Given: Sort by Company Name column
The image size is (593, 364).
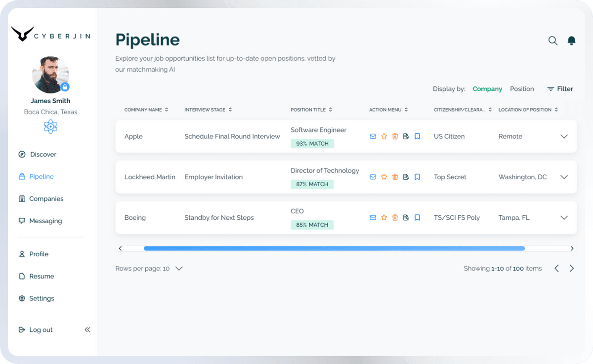Looking at the screenshot, I should tap(146, 110).
